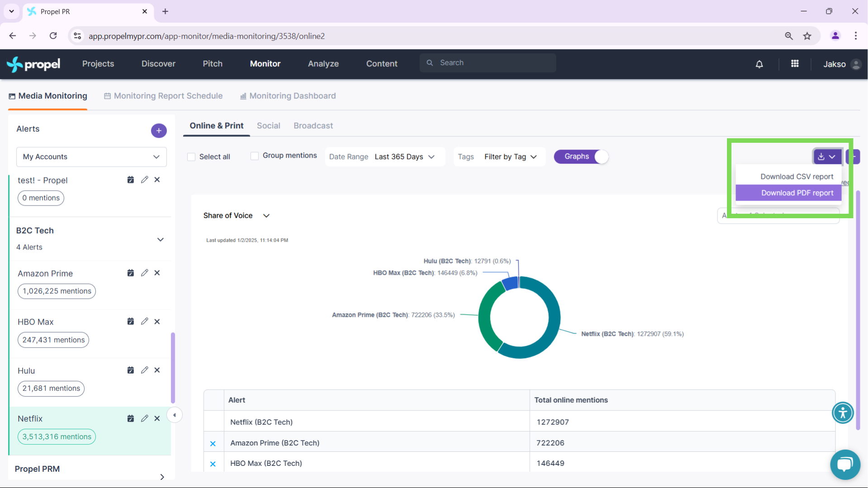Click the alerts list scrollbar

point(173,368)
